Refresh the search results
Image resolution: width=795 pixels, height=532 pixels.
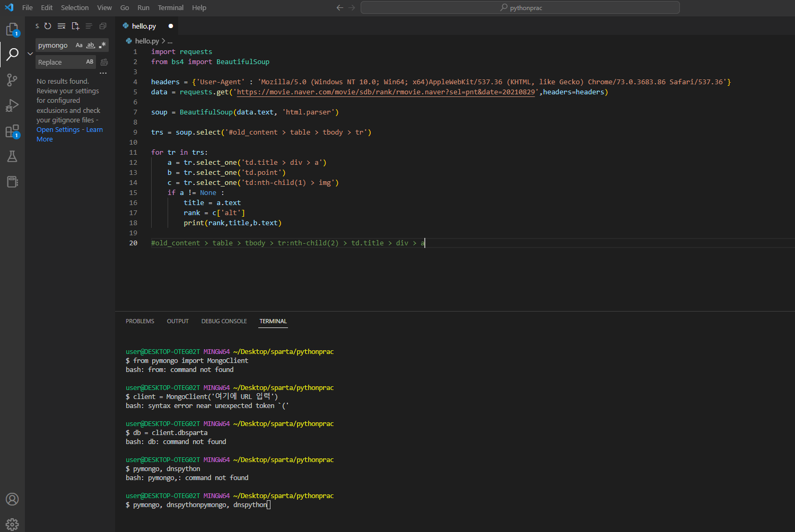pos(48,26)
